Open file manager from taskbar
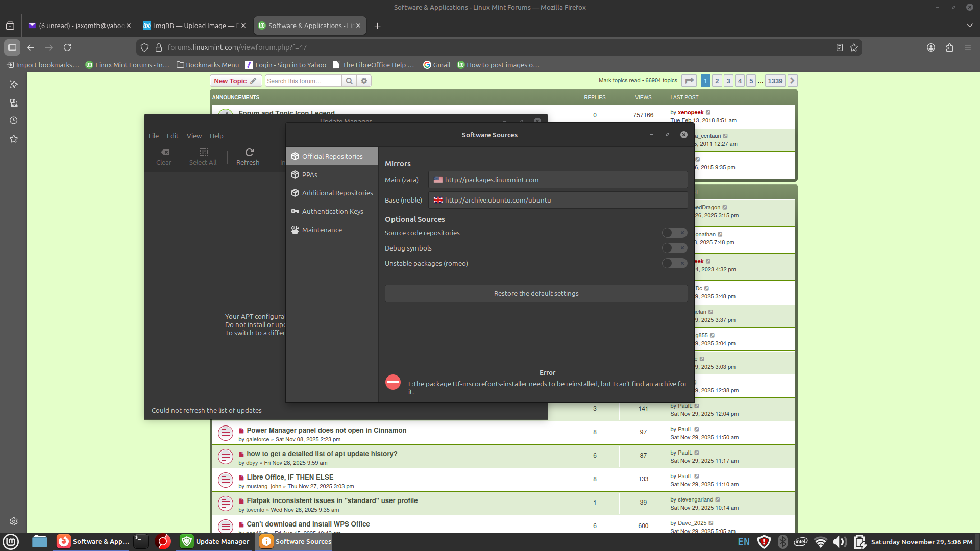Viewport: 980px width, 551px height. point(39,541)
